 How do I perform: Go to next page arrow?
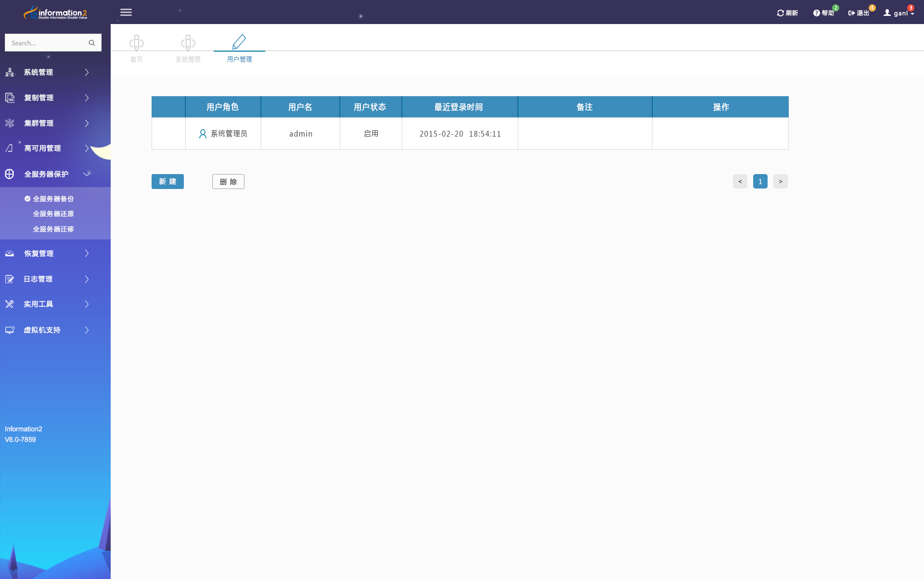780,181
